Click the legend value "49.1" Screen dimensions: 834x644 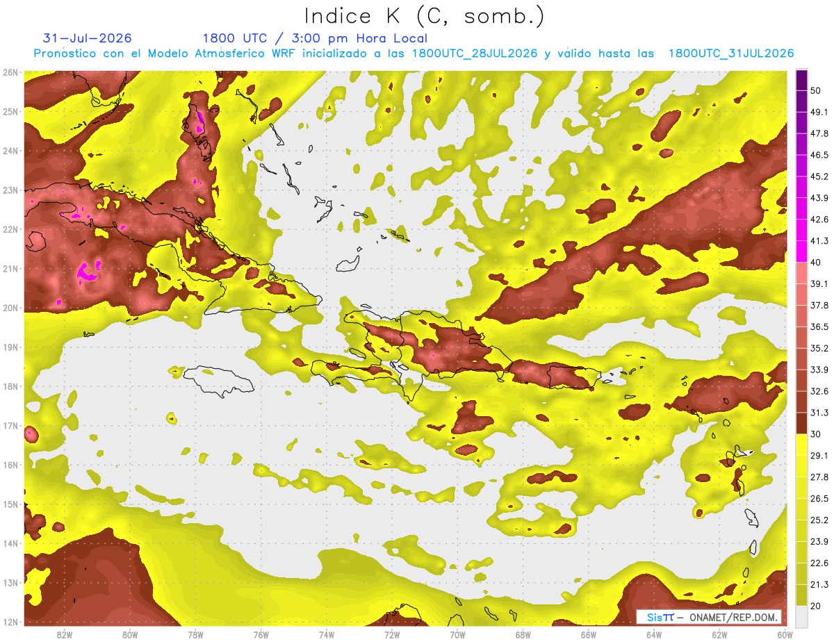(819, 112)
